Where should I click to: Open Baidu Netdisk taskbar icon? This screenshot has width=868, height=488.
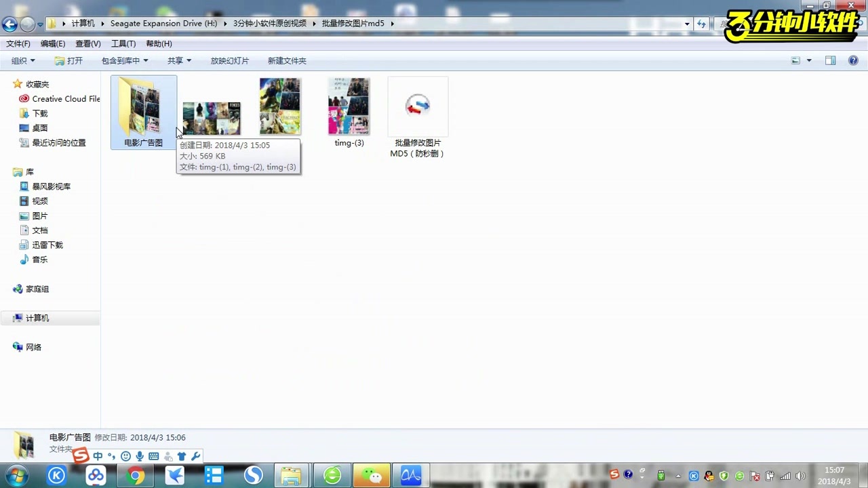(96, 476)
